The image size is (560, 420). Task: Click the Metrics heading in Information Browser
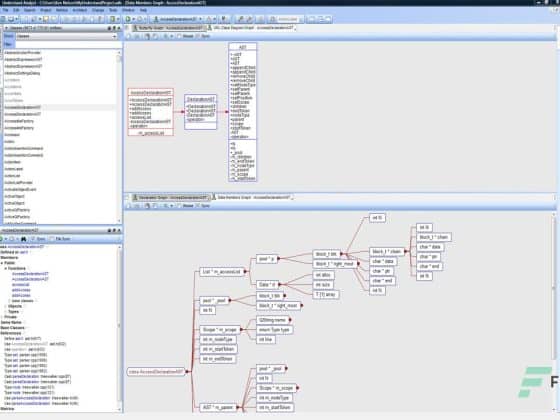[7, 409]
